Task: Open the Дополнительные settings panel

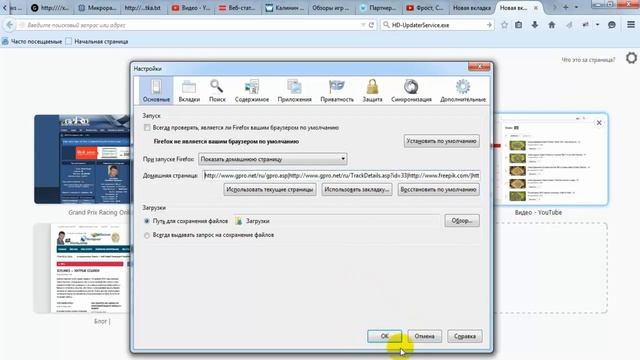Action: (x=462, y=91)
